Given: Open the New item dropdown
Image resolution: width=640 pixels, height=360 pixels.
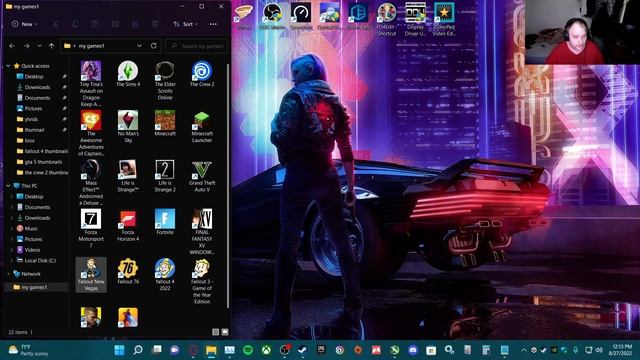Looking at the screenshot, I should tap(24, 24).
